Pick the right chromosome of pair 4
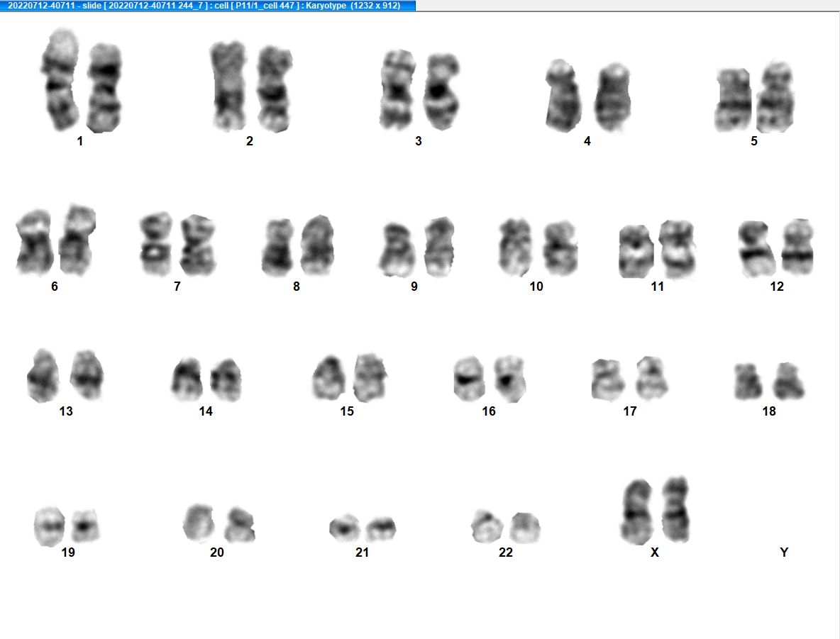Viewport: 840px width, 639px height. coord(613,97)
